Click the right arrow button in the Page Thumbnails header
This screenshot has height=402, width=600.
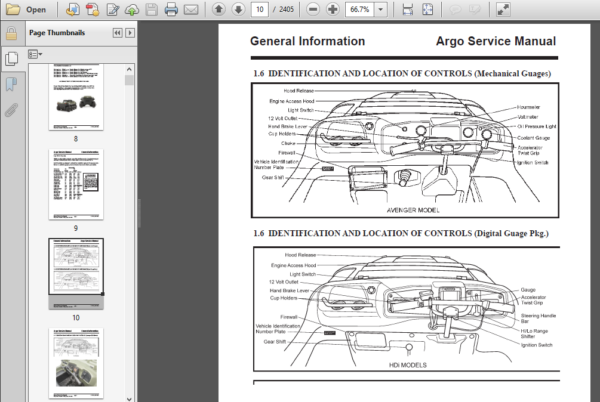[130, 33]
